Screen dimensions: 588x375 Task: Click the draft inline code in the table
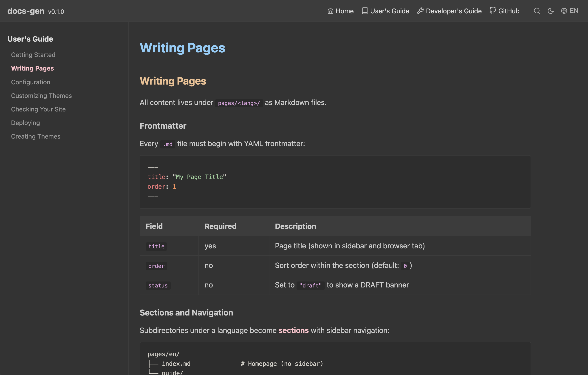click(x=310, y=285)
